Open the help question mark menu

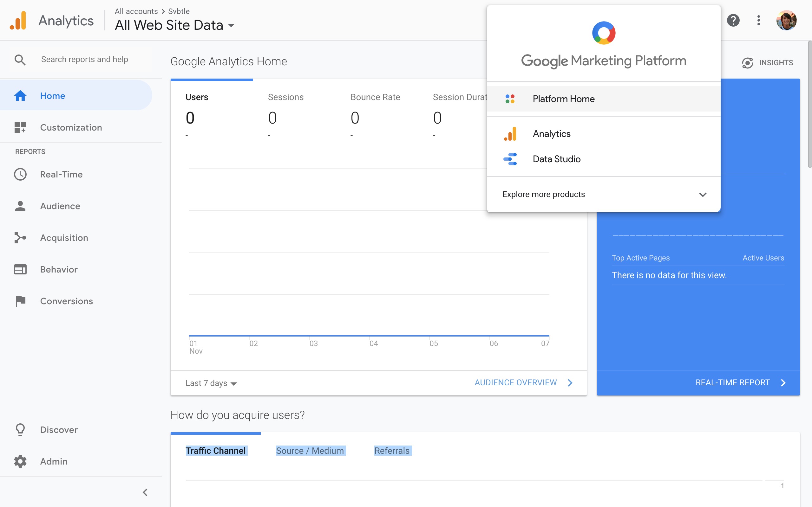(x=733, y=21)
